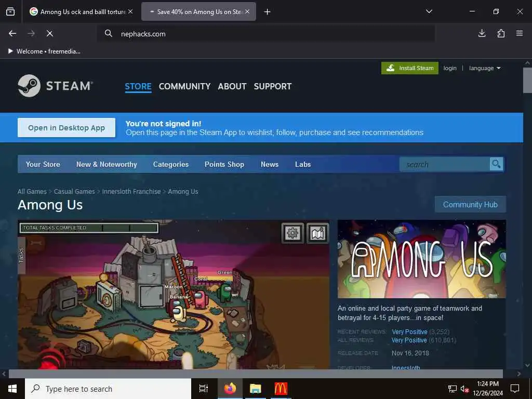Click the horizontal page scrollbar
This screenshot has height=399, width=532.
click(x=256, y=374)
